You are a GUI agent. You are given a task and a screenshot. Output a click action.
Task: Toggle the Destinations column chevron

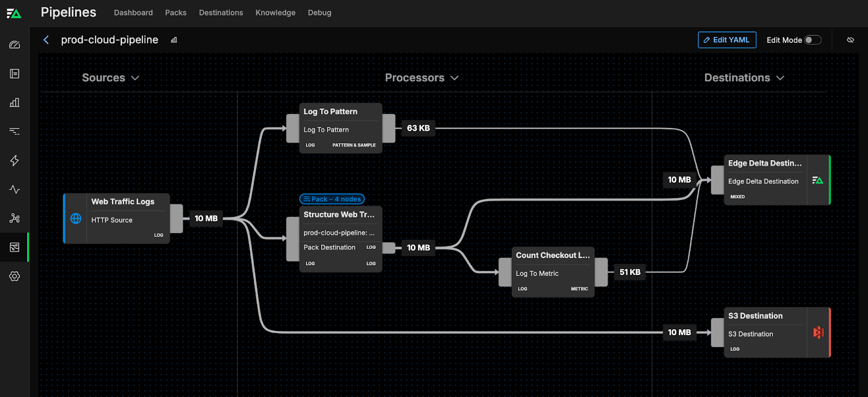click(780, 78)
